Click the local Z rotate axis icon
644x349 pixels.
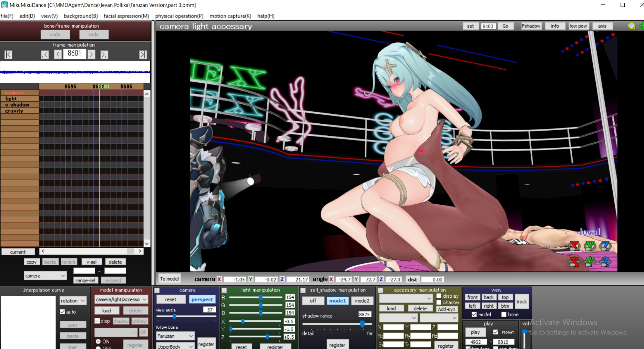pyautogui.click(x=605, y=245)
